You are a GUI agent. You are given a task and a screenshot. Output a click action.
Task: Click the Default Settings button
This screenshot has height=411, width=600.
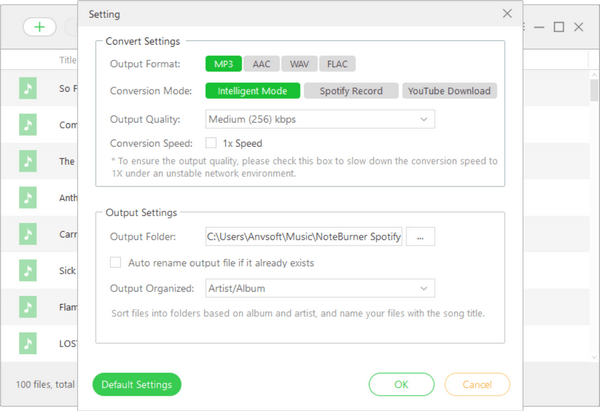[137, 384]
